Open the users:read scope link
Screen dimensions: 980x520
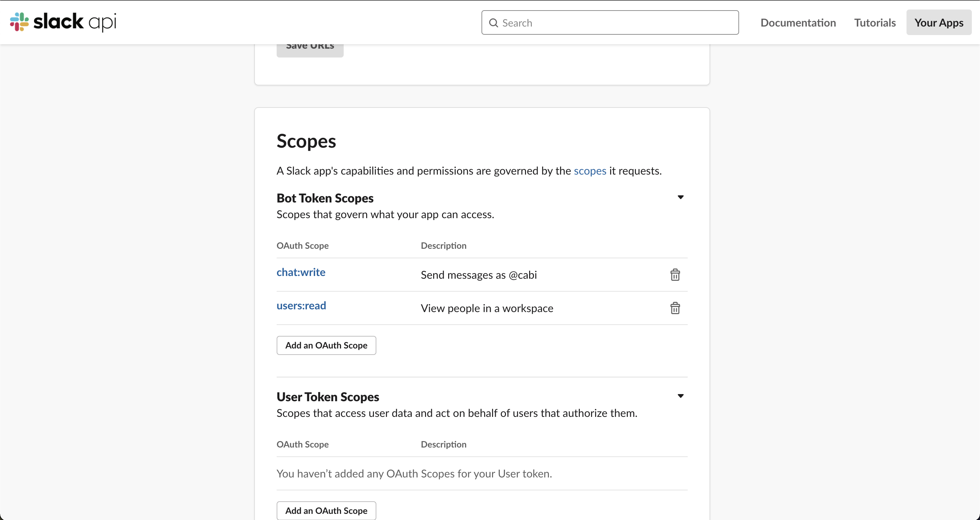coord(301,306)
